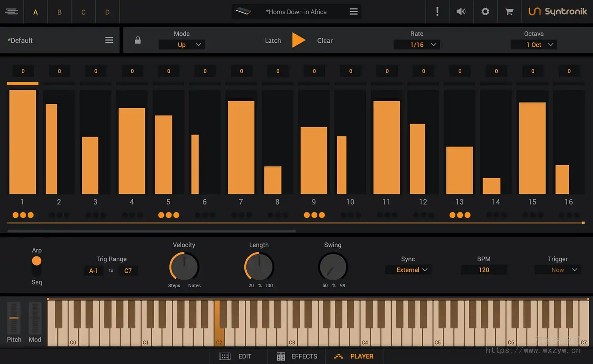Toggle a note dot under step 2
This screenshot has height=364, width=593.
coord(59,215)
